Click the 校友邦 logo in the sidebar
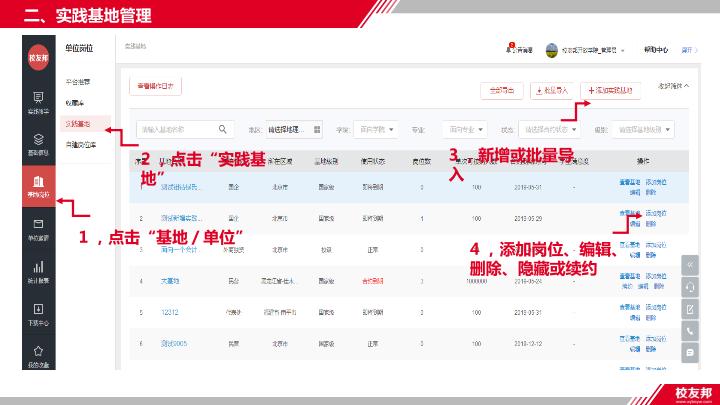The height and width of the screenshot is (405, 720). [37, 59]
